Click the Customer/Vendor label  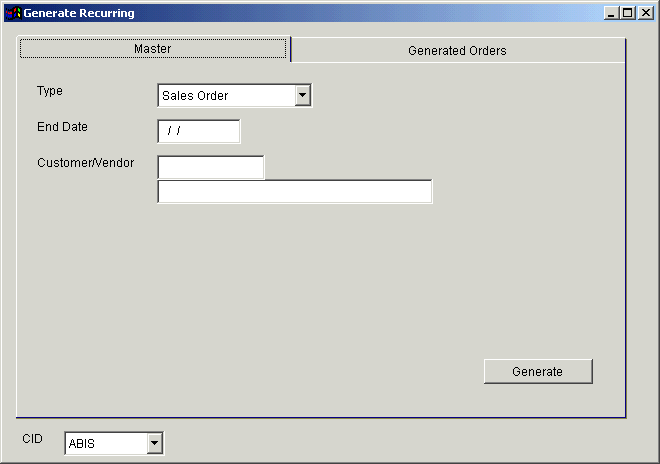point(85,162)
